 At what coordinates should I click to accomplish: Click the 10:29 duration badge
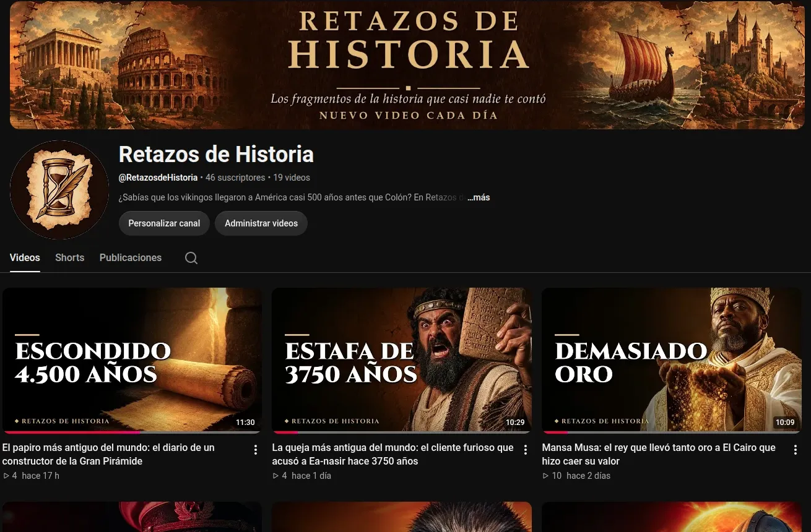coord(515,423)
